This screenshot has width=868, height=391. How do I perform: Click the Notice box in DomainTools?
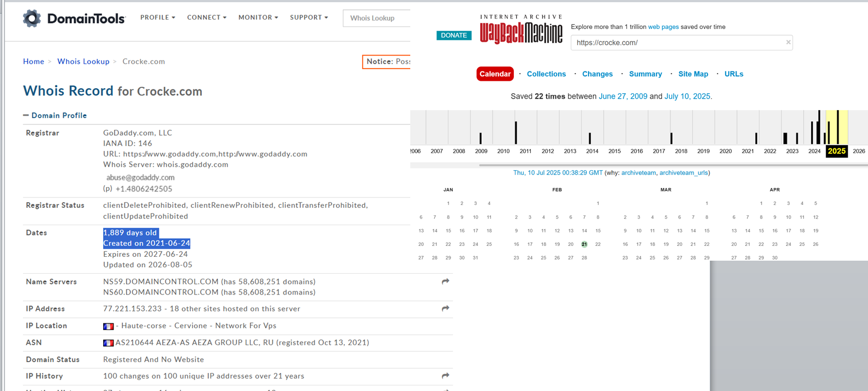(386, 62)
